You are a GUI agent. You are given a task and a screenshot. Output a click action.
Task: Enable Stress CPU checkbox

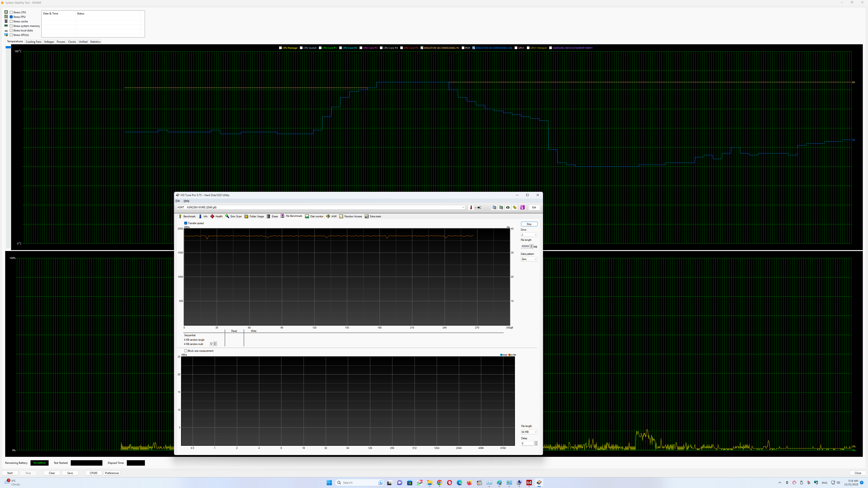pyautogui.click(x=12, y=12)
